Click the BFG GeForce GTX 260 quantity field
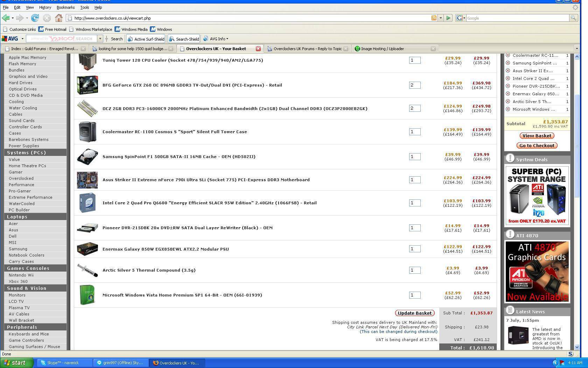The image size is (588, 368). click(414, 85)
